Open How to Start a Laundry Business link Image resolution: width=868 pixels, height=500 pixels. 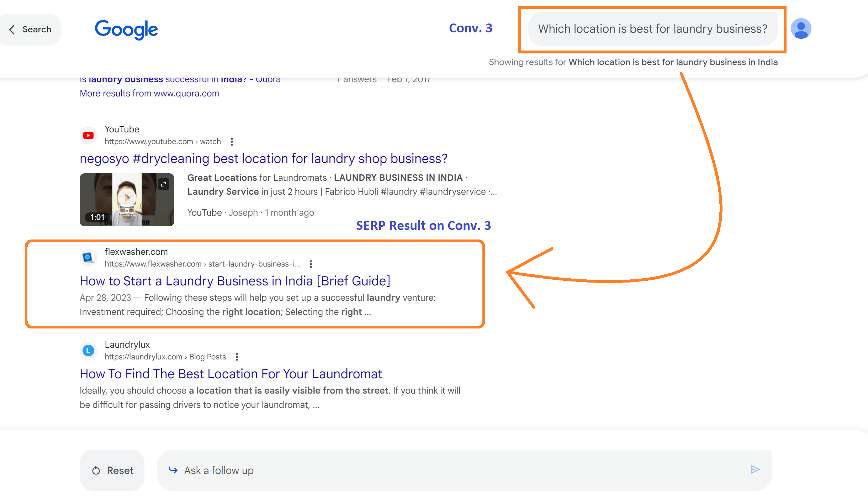click(235, 281)
